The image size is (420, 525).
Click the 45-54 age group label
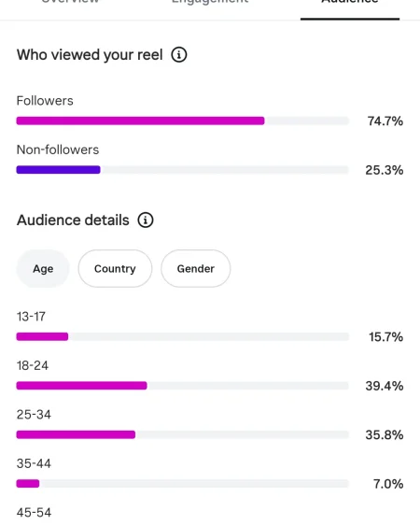click(34, 513)
